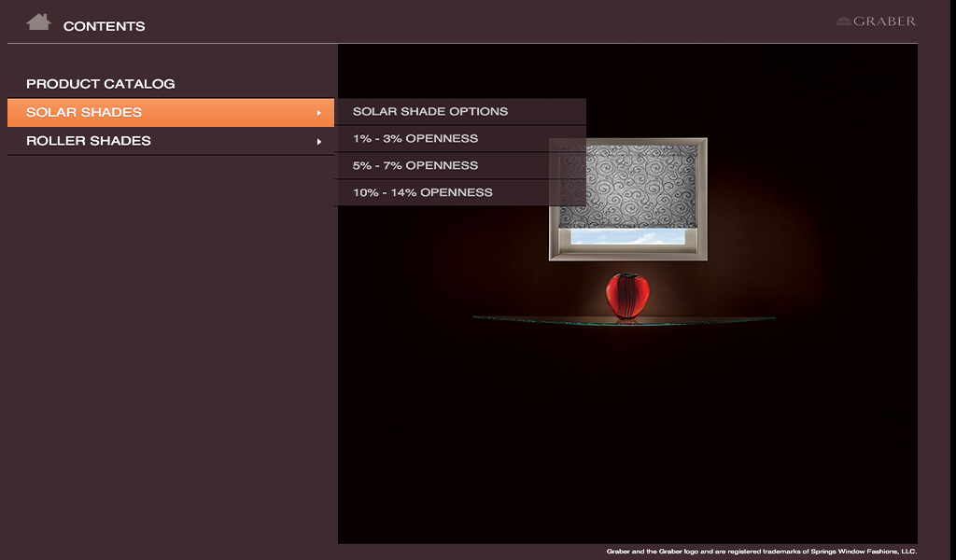Open the Roller Shades menu entry

pyautogui.click(x=89, y=141)
